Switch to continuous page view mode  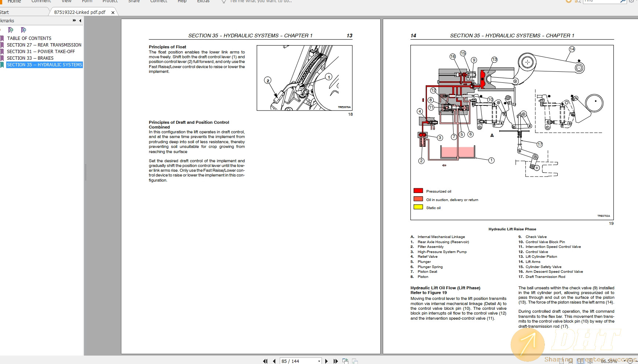571,361
